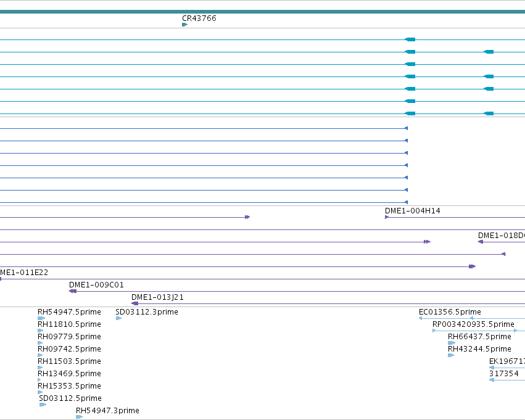
Task: Click the arrow glyph under EK19671 label
Action: coord(492,368)
